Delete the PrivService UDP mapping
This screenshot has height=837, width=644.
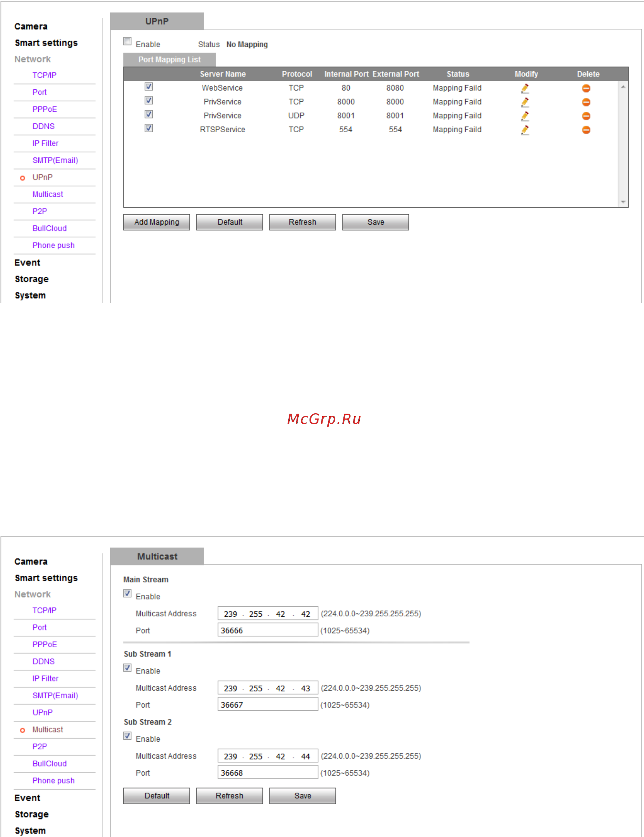[x=586, y=116]
